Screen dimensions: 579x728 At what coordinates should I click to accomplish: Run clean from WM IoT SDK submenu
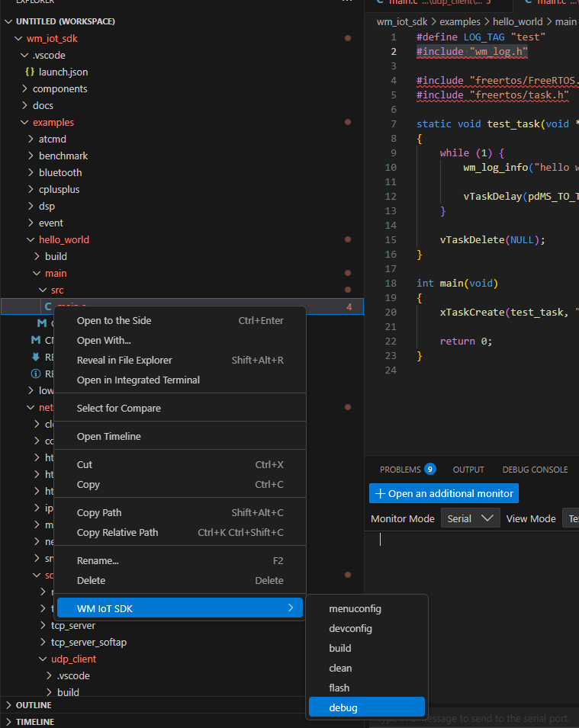pyautogui.click(x=367, y=668)
